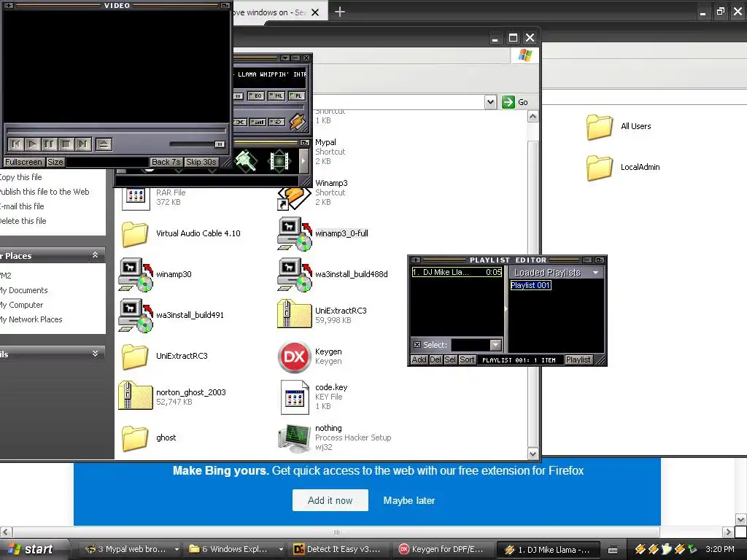Image resolution: width=747 pixels, height=560 pixels.
Task: Open the Del menu in Playlist Editor
Action: [436, 360]
